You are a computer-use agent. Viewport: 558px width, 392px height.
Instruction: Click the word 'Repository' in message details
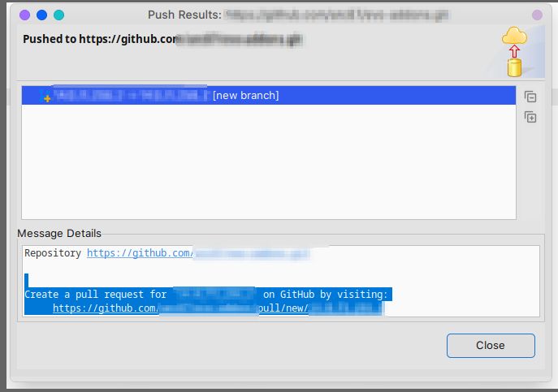pos(53,253)
